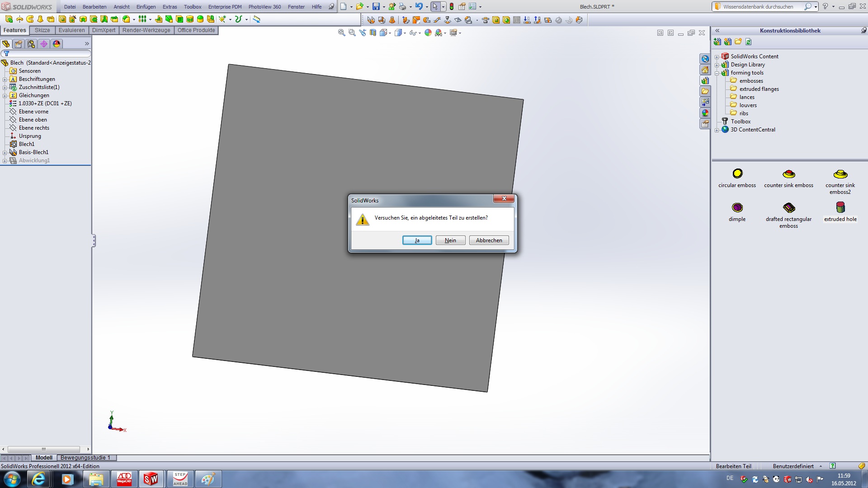
Task: Click the Undo arrow icon
Action: coord(419,7)
